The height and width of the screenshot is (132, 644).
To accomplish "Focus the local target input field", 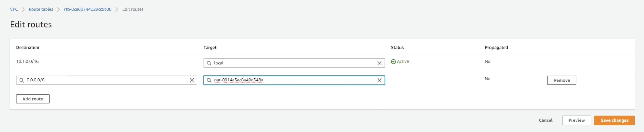I will coord(294,63).
